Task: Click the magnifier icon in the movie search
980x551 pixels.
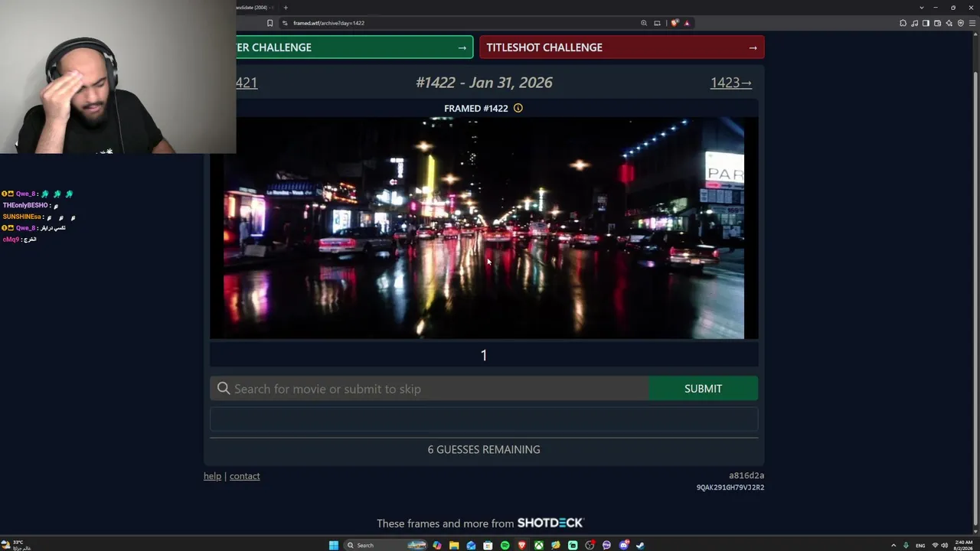Action: [224, 389]
